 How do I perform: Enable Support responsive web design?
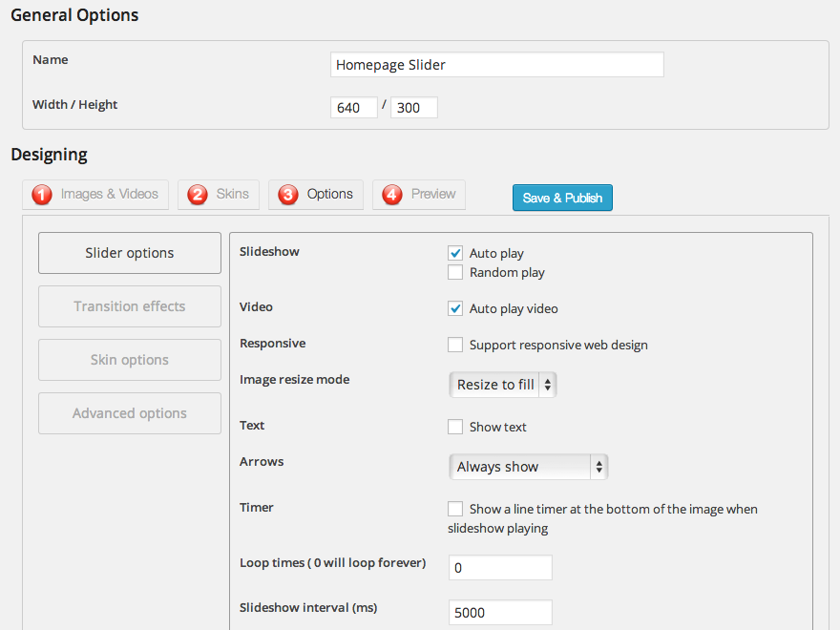point(455,345)
